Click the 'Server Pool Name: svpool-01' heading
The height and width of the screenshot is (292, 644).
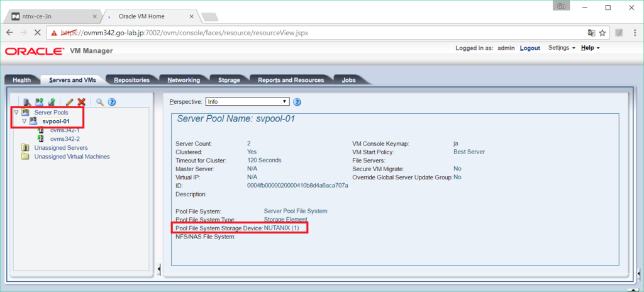236,119
